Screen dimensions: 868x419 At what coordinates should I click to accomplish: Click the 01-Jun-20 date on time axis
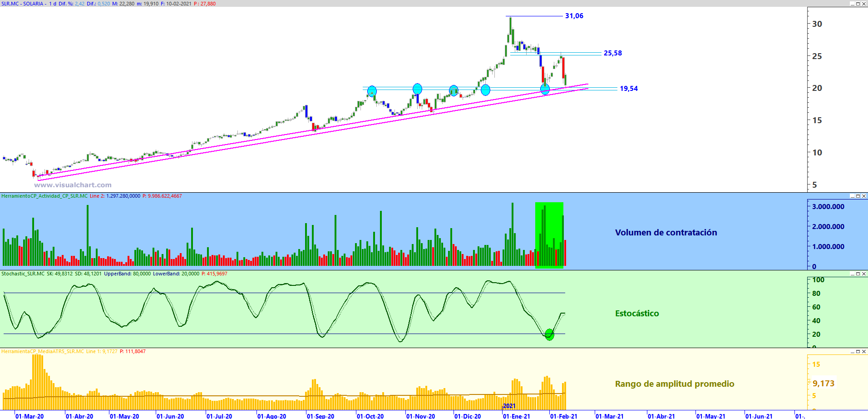pyautogui.click(x=170, y=416)
